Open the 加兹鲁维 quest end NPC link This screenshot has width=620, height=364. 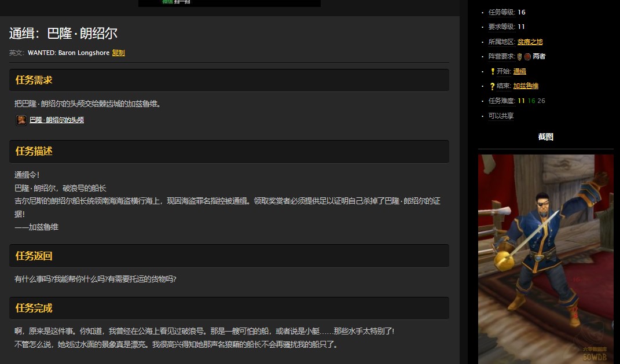[x=526, y=86]
